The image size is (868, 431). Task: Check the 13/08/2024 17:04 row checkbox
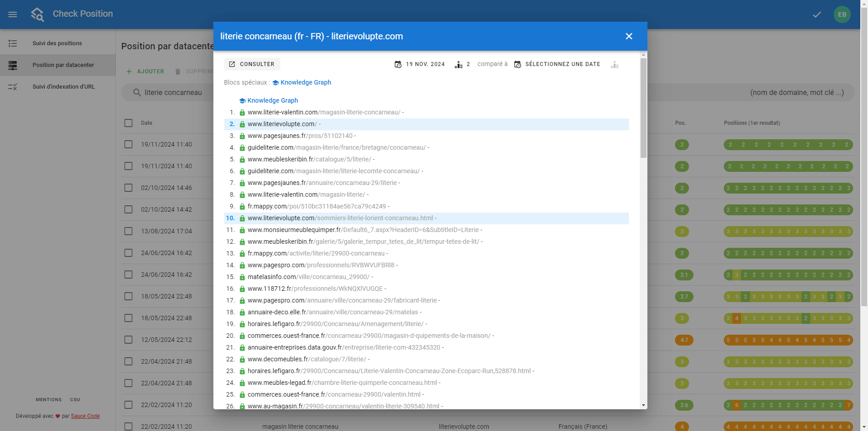tap(128, 231)
